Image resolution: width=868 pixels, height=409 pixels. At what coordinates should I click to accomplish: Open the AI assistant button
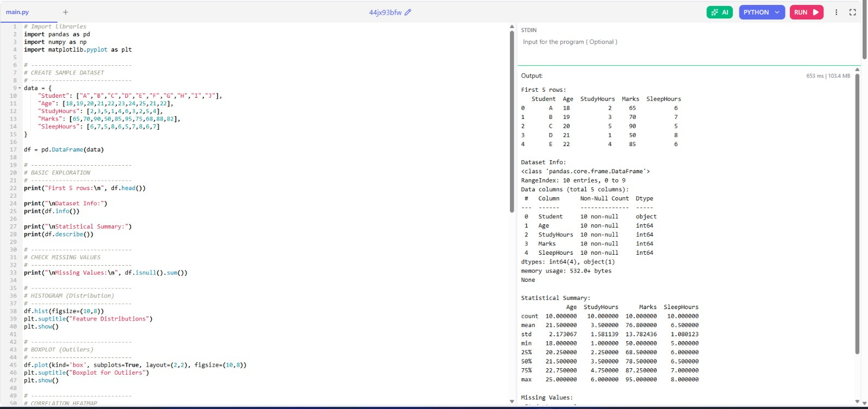719,12
